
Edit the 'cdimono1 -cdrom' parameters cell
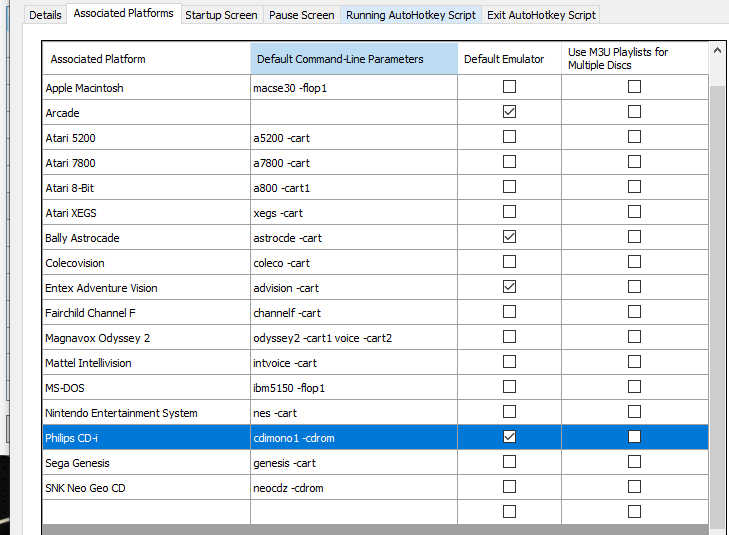click(354, 438)
